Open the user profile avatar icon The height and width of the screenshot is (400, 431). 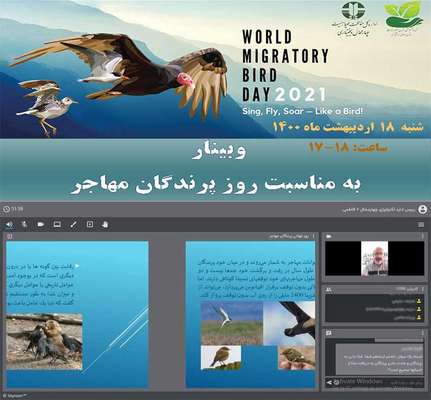point(422,210)
